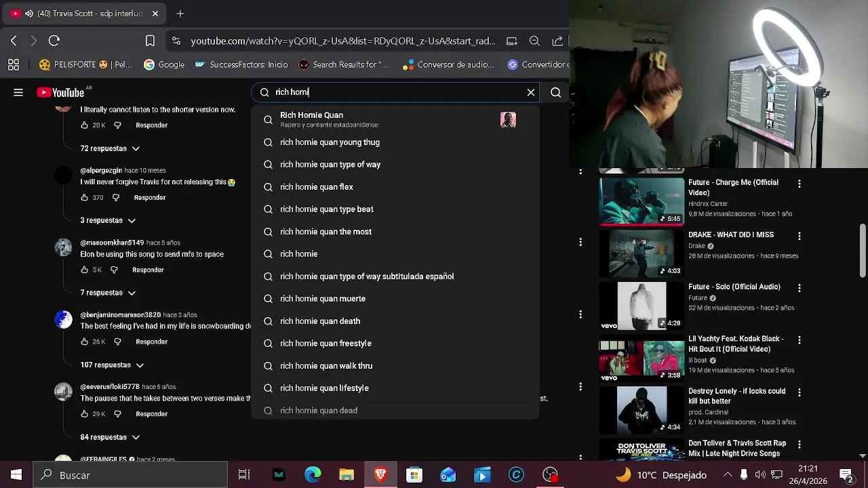Viewport: 868px width, 488px height.
Task: Choose suggestion 'rich homie quan walk thru'
Action: tap(395, 366)
